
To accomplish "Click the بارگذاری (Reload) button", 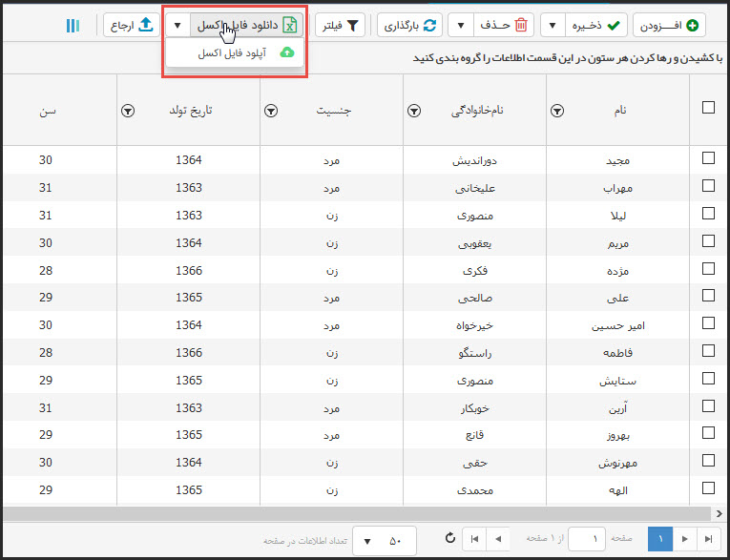I will (409, 25).
